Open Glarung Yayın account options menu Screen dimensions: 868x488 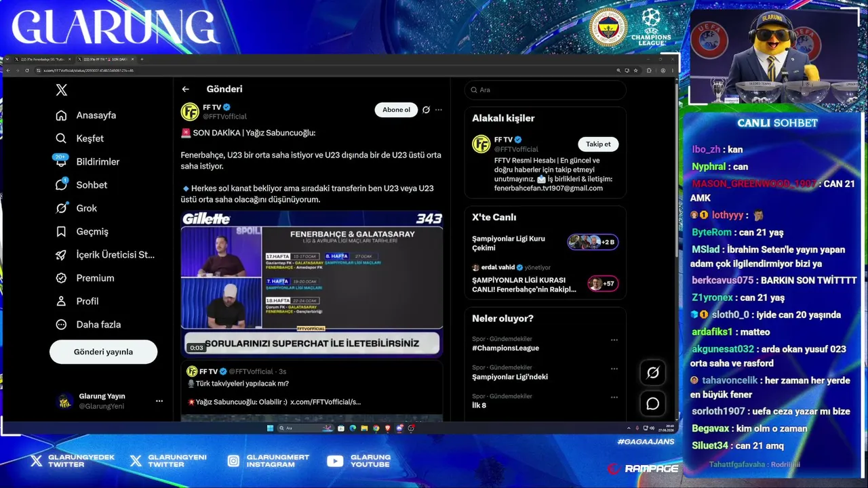click(159, 401)
